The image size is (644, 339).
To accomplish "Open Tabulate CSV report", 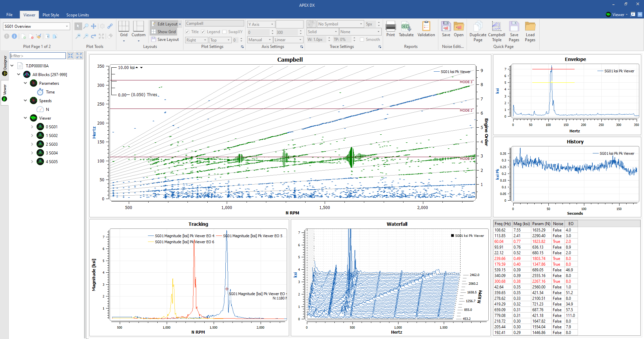I will tap(406, 29).
